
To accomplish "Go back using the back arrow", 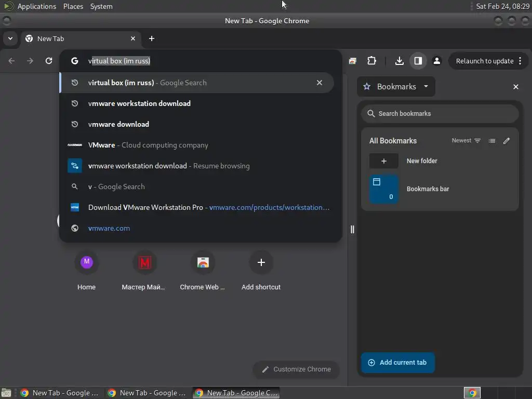I will [x=11, y=61].
